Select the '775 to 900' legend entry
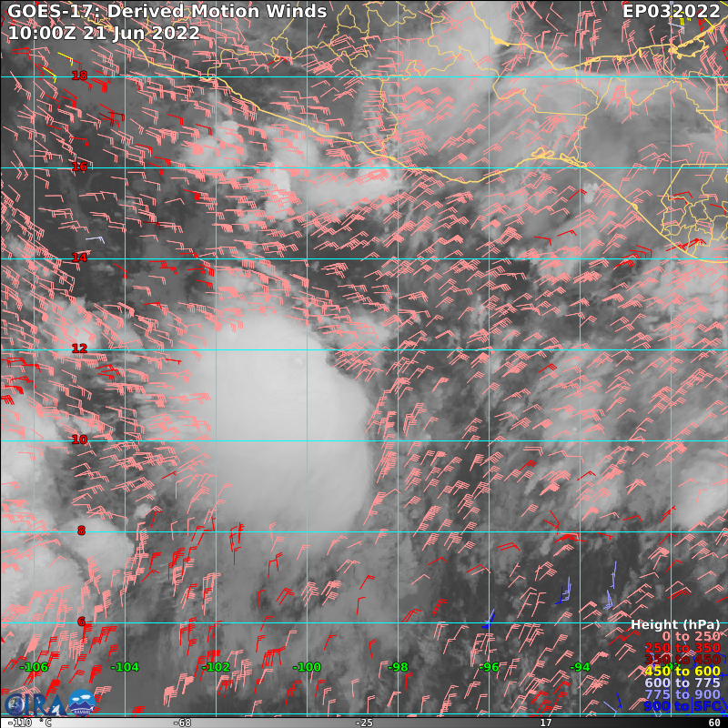 (x=682, y=694)
